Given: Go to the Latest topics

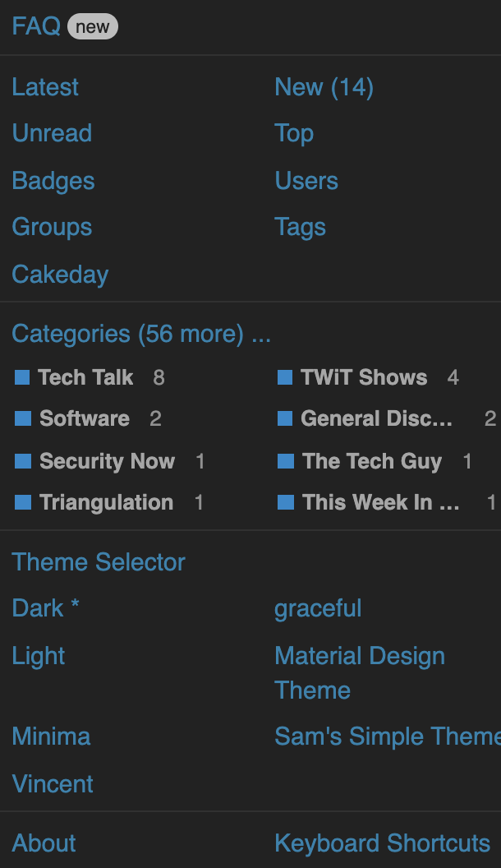Looking at the screenshot, I should [x=45, y=87].
